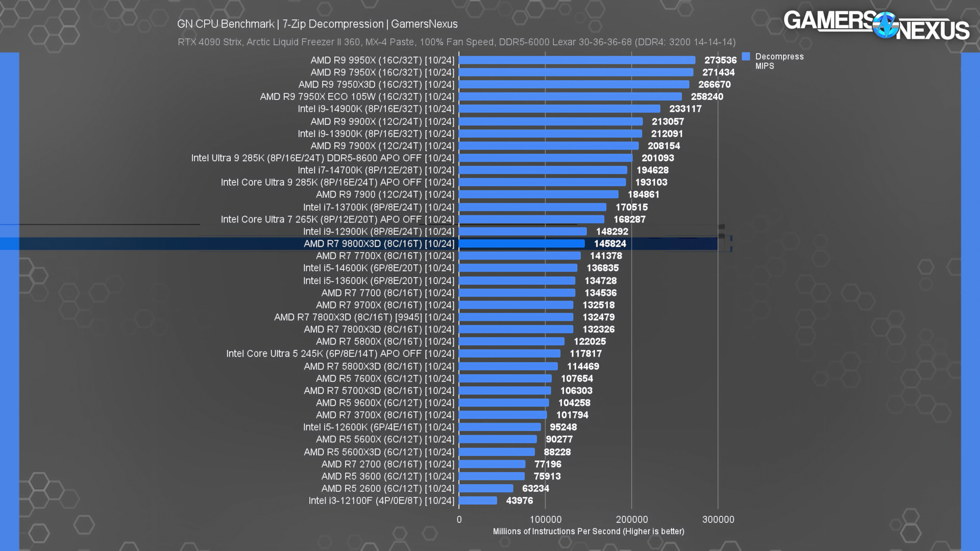Select the 'Intel Core Ultra 5 245K' label
Image resolution: width=980 pixels, height=551 pixels.
coord(340,354)
